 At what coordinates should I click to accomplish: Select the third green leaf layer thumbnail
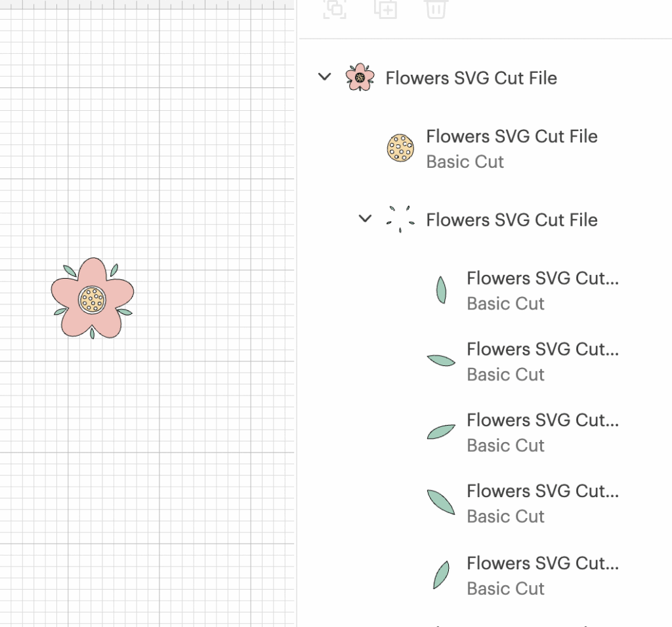(x=441, y=431)
